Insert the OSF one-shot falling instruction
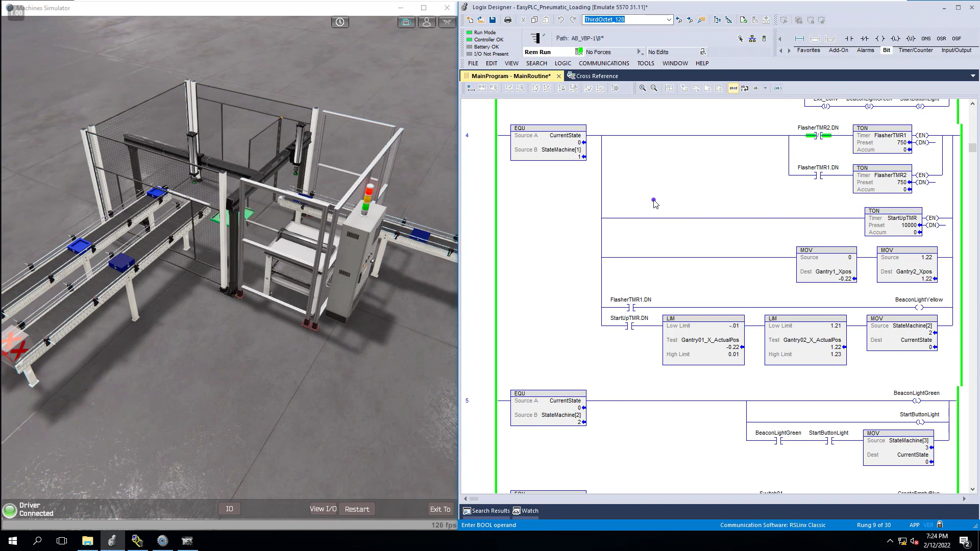 pyautogui.click(x=957, y=39)
